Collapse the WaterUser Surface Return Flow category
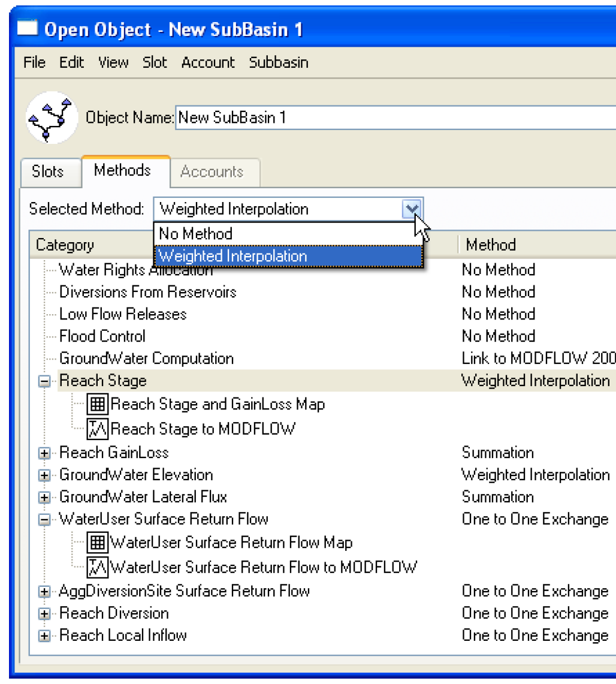Screen dimensions: 616x684 [44, 520]
